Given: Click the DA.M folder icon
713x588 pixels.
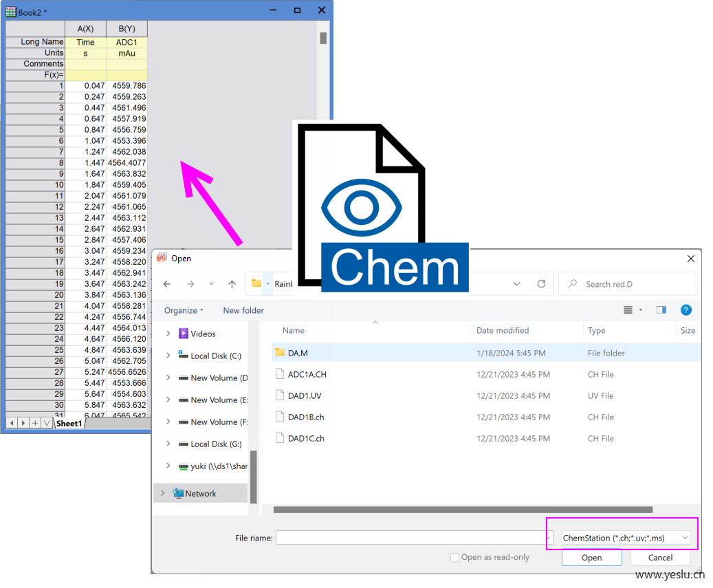Looking at the screenshot, I should pyautogui.click(x=280, y=352).
